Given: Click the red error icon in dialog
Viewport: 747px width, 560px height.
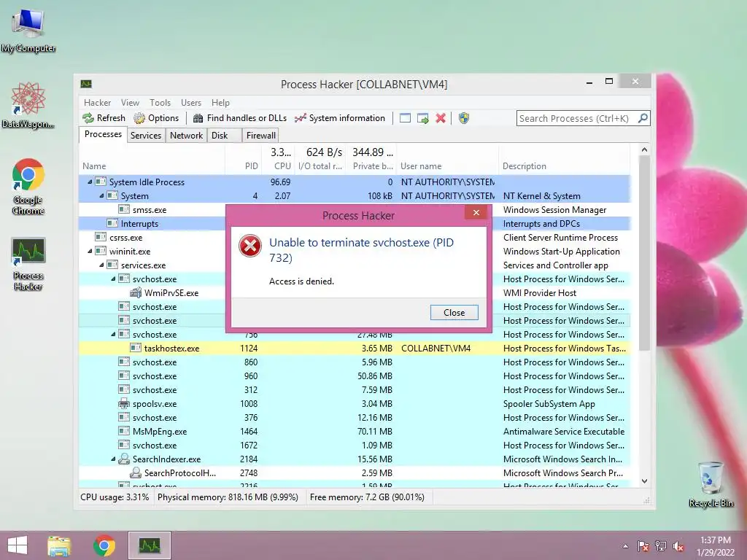Looking at the screenshot, I should coord(250,246).
